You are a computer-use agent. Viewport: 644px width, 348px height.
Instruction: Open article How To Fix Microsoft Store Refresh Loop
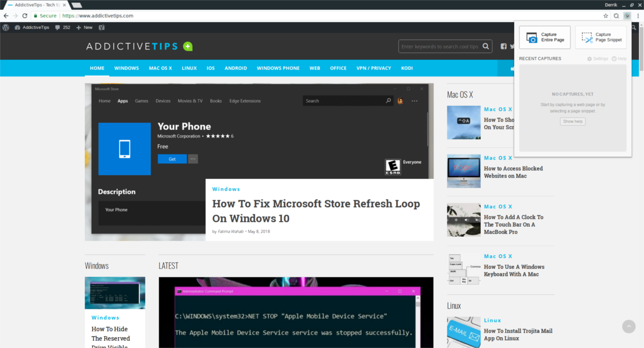(316, 211)
